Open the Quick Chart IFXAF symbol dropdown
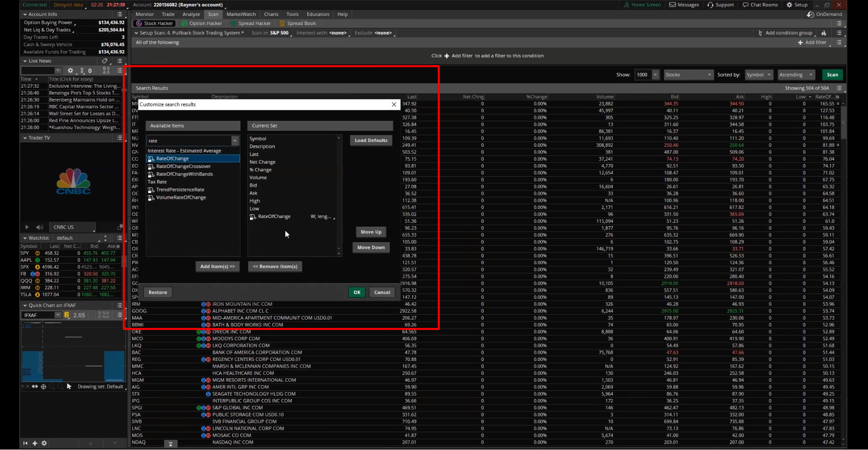 point(58,315)
